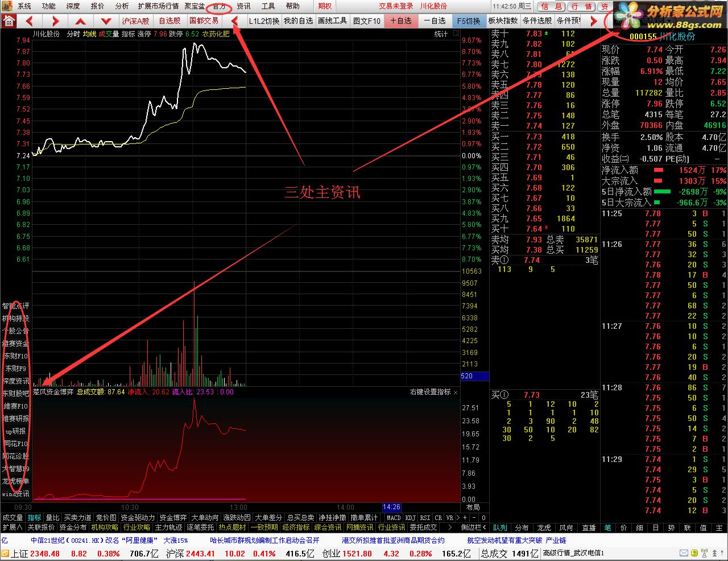Select the 队列 tab in the right panel
The height and width of the screenshot is (561, 728).
[x=500, y=527]
